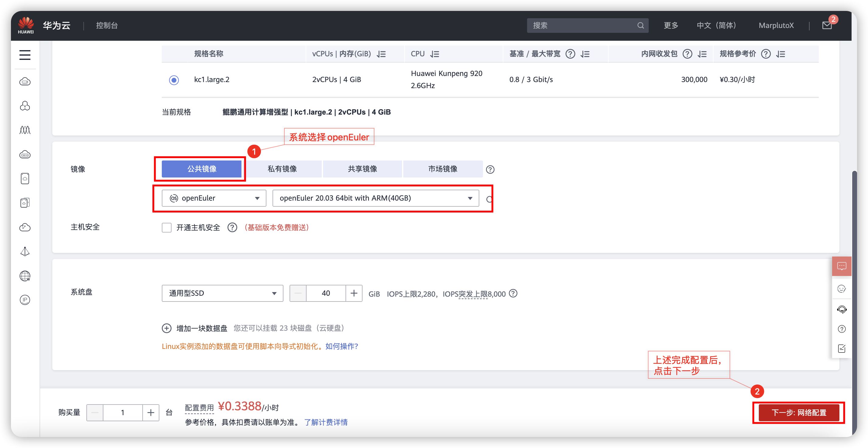Open the chat feedback icon on the right panel
Viewport: 868px width, 448px height.
(x=841, y=266)
